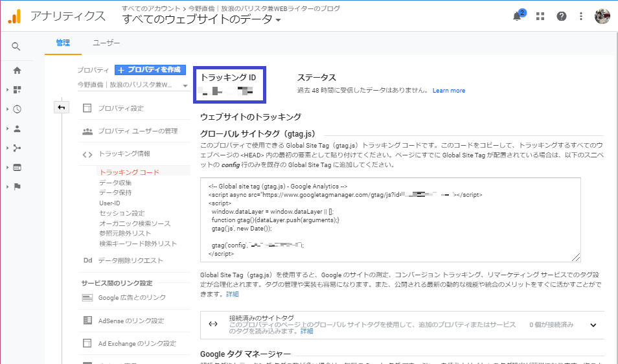This screenshot has height=364, width=618.
Task: Click the Ad Exchange のリンク設定 icon
Action: [x=87, y=343]
